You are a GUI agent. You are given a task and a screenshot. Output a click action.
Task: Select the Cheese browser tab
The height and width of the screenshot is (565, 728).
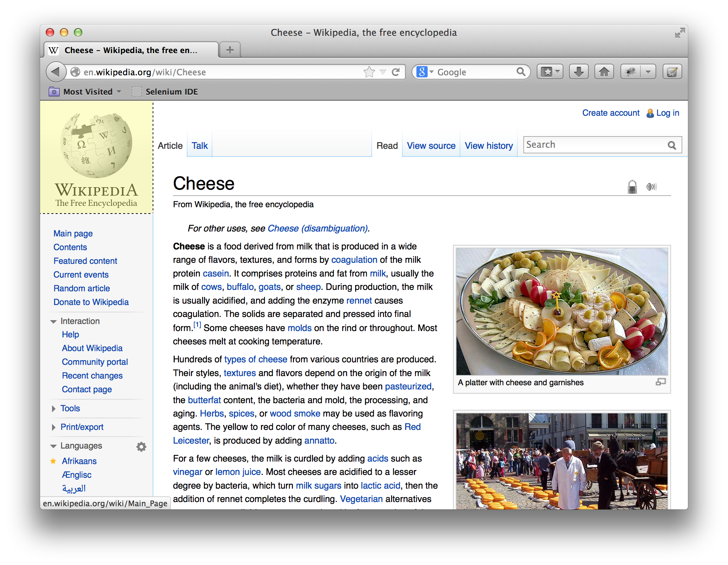click(131, 50)
